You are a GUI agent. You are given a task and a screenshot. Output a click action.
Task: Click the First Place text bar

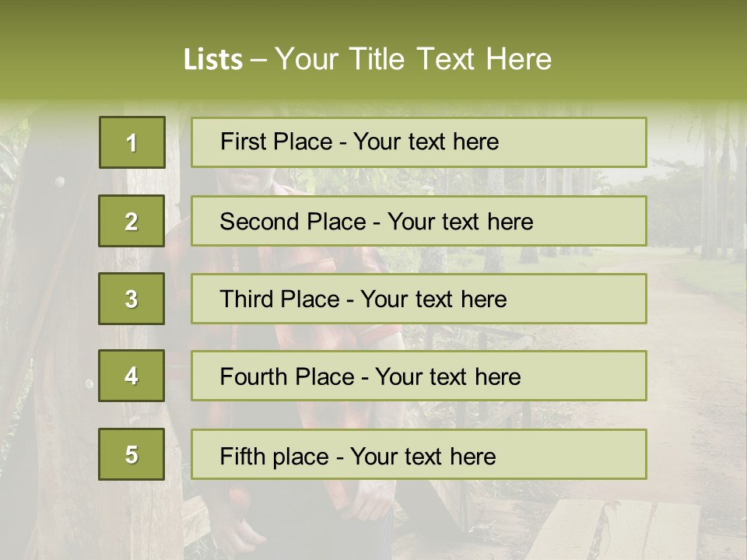[x=419, y=142]
